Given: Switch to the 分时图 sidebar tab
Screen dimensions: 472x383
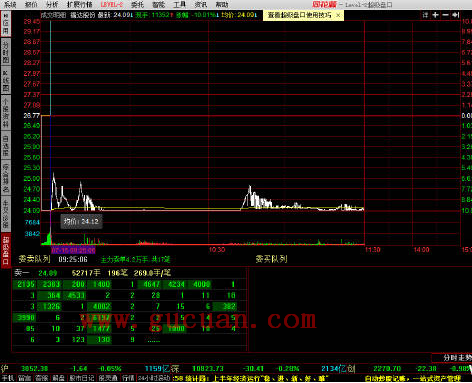Looking at the screenshot, I should click(6, 52).
